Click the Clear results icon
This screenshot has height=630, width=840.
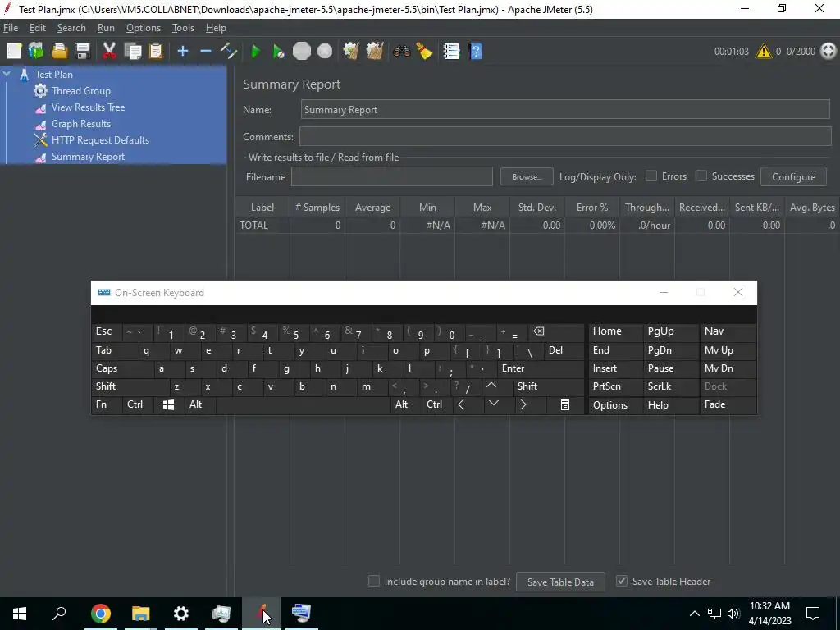pos(351,52)
